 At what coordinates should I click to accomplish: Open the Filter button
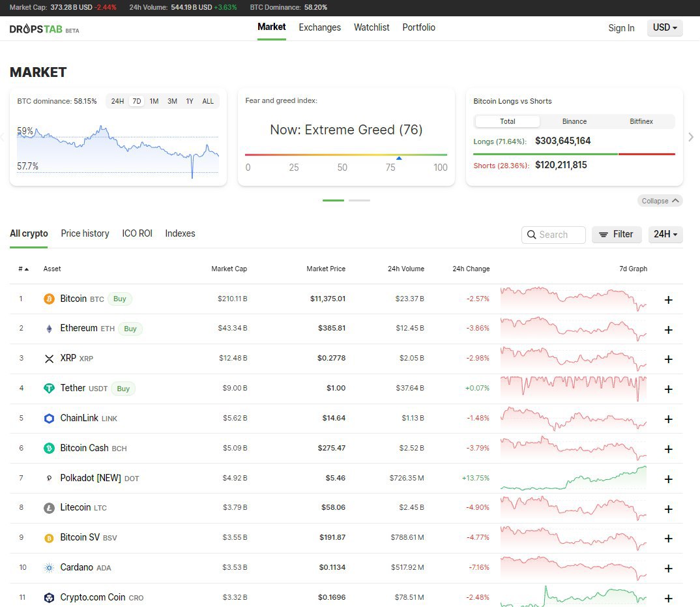(x=616, y=234)
